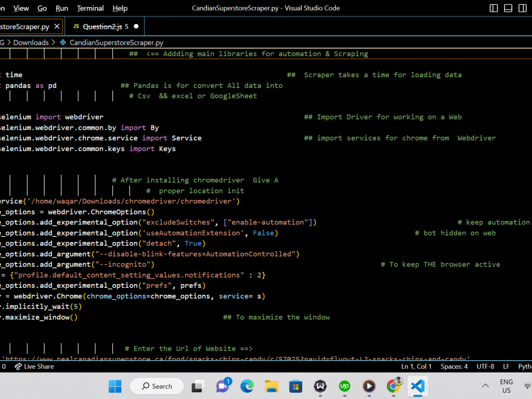Click the 'import pandas as pd' line
Image resolution: width=532 pixels, height=399 pixels.
tap(29, 86)
